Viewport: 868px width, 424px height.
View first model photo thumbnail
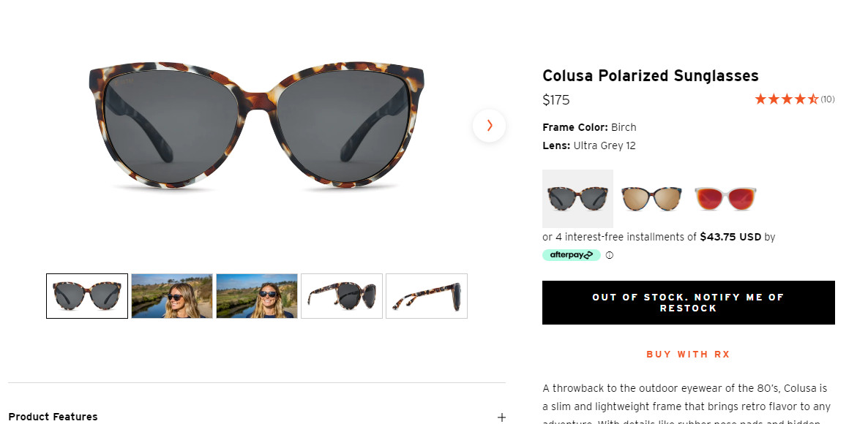[x=172, y=296]
